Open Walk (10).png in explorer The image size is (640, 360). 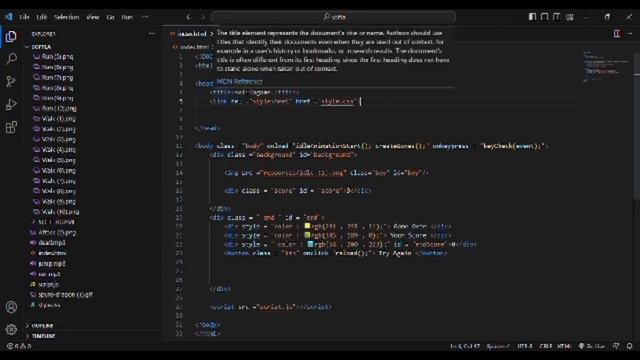(x=60, y=212)
